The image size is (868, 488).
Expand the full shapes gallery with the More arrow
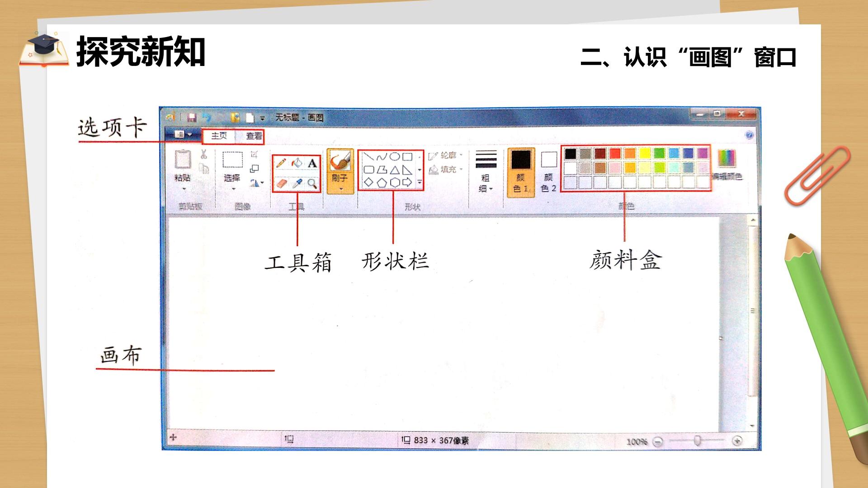pyautogui.click(x=420, y=182)
